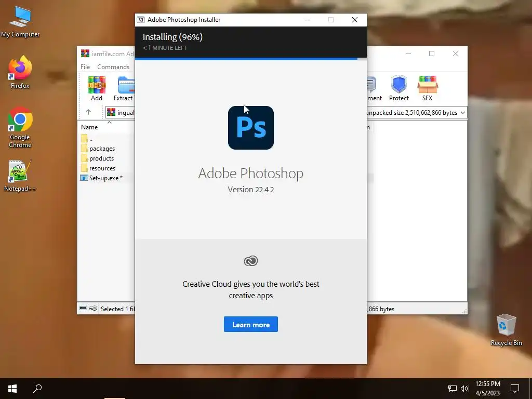Screen dimensions: 532x399
Task: Go up one folder level in WinRAR
Action: click(88, 112)
